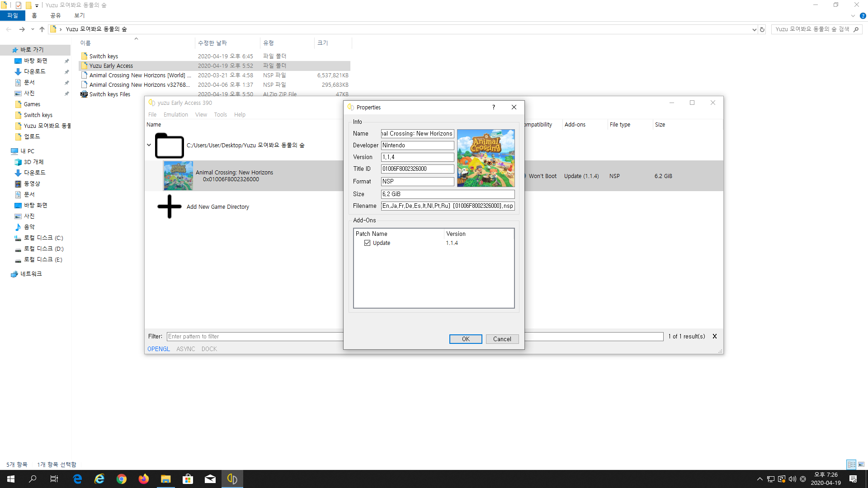Open the Emulation menu in yuzu
This screenshot has height=488, width=868.
click(x=175, y=115)
